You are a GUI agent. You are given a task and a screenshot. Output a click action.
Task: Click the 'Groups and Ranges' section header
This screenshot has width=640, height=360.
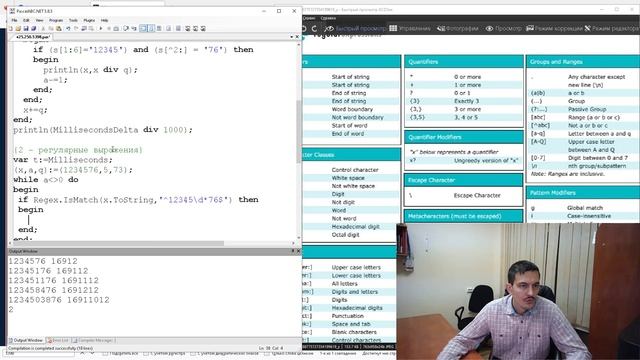(583, 62)
